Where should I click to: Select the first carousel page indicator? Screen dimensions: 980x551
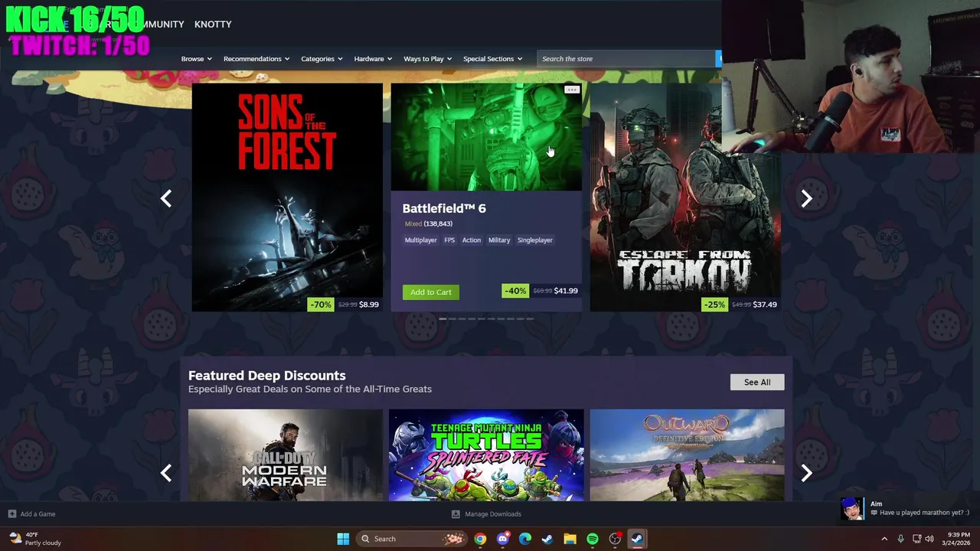443,318
